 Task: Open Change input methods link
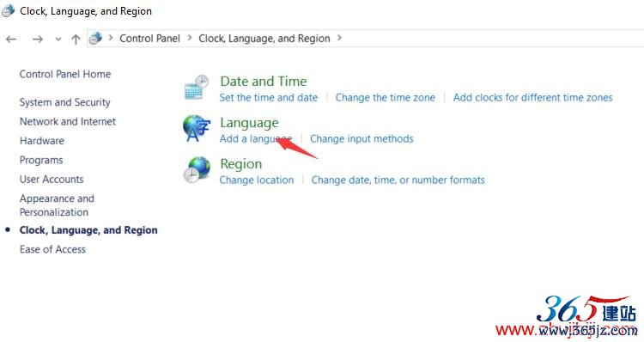point(361,139)
